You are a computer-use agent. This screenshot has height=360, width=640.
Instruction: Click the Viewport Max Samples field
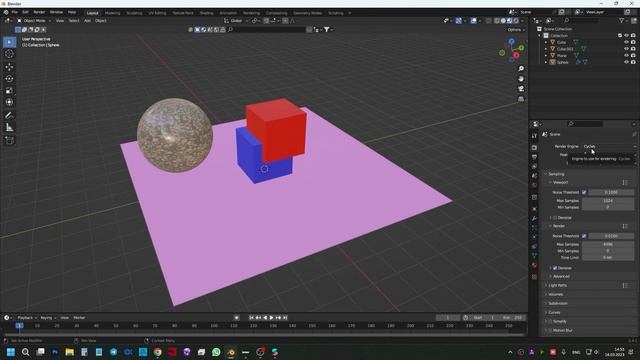[x=608, y=200]
